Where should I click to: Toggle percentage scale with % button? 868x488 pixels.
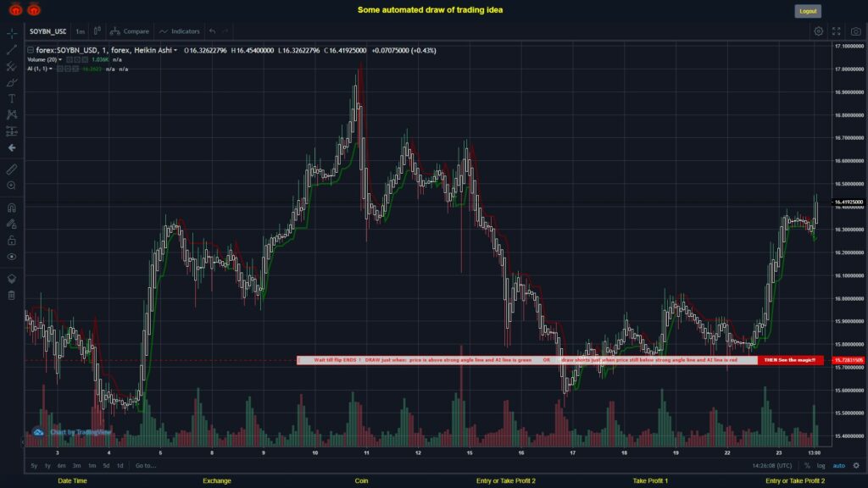coord(807,466)
